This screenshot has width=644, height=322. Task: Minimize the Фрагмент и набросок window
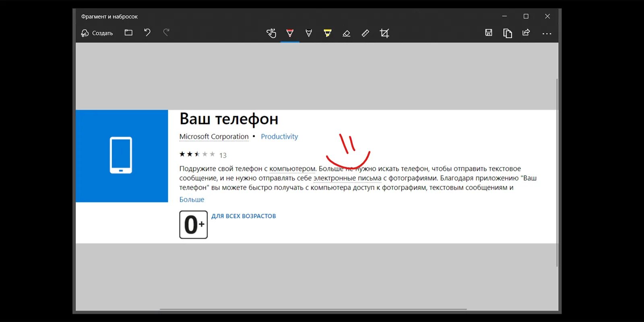pos(504,16)
